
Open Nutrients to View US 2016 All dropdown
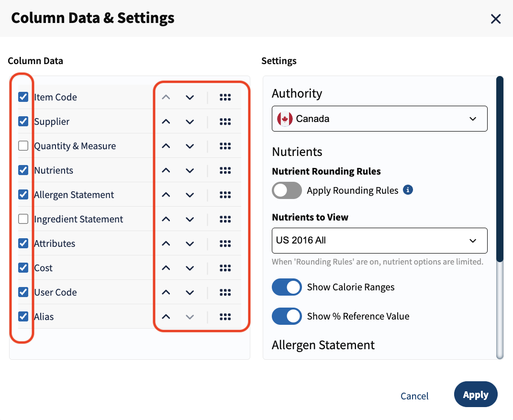coord(379,241)
